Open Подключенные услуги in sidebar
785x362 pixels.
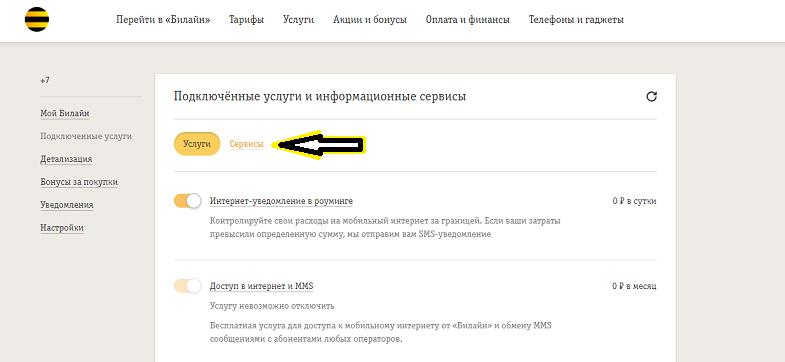(86, 136)
